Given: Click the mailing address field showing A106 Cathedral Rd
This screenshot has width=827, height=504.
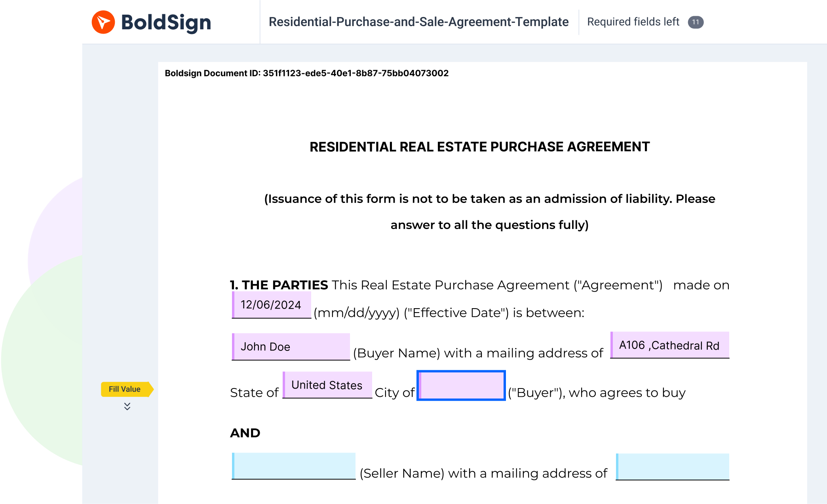Looking at the screenshot, I should (x=670, y=345).
